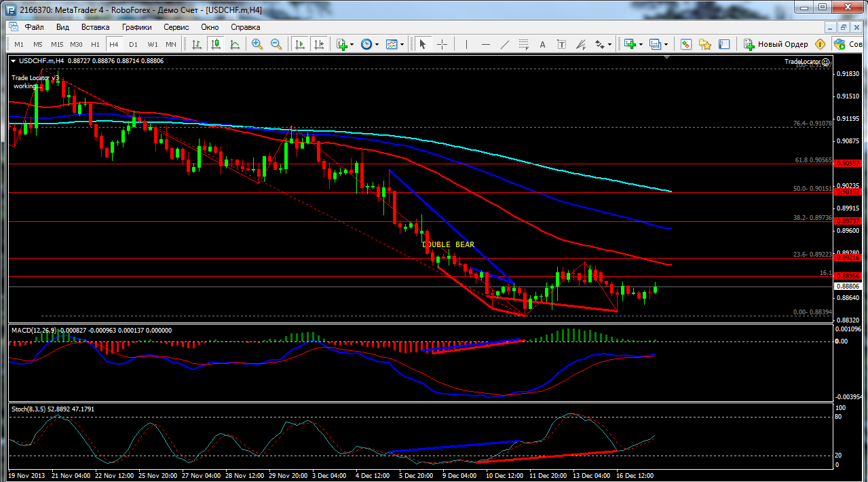This screenshot has height=482, width=868.
Task: Select the H4 timeframe button
Action: pos(114,44)
